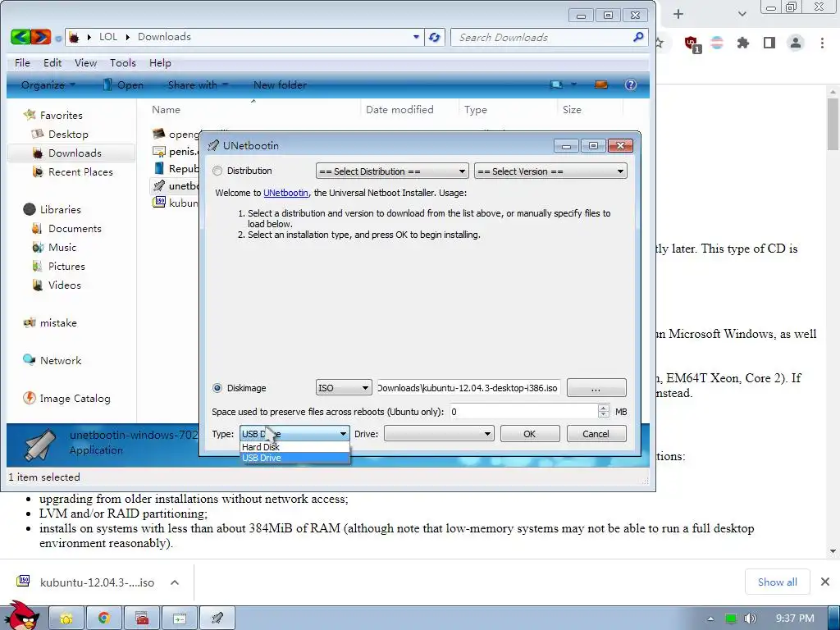The image size is (840, 630).
Task: Click the Search Downloads field
Action: pyautogui.click(x=541, y=37)
